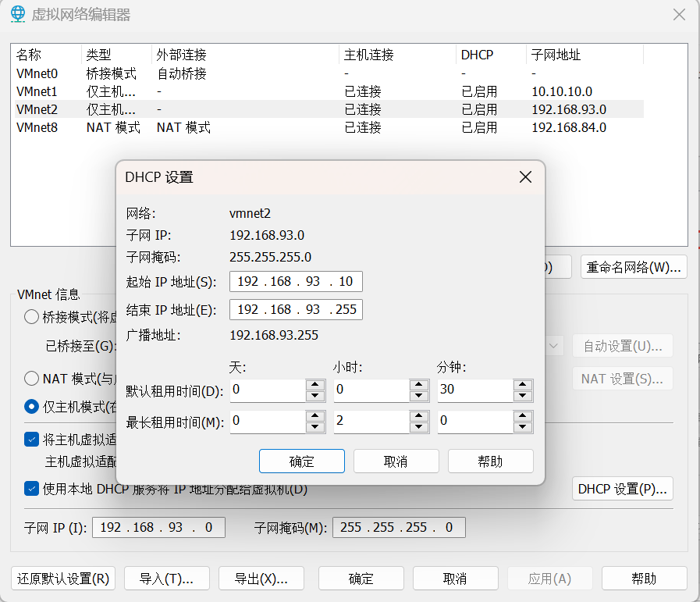Click the 结束 IP 地址 input field

296,310
